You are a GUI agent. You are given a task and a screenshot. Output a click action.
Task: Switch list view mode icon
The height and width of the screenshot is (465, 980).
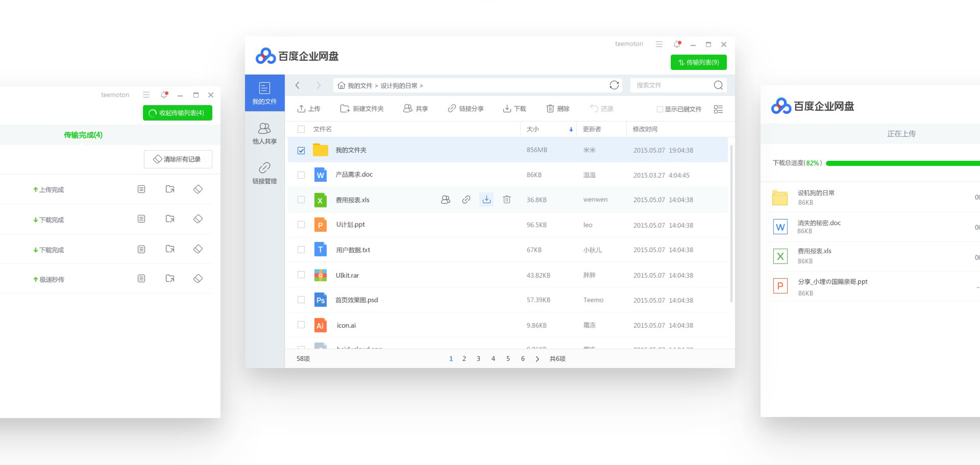(x=718, y=109)
